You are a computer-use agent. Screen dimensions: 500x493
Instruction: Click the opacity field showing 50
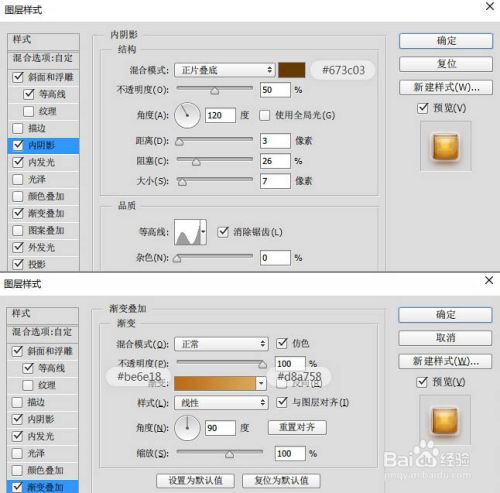point(275,90)
